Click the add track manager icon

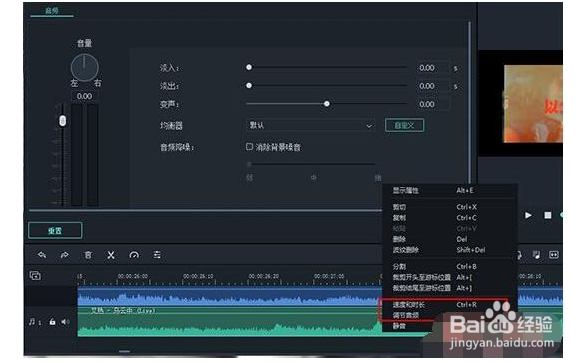(x=35, y=276)
